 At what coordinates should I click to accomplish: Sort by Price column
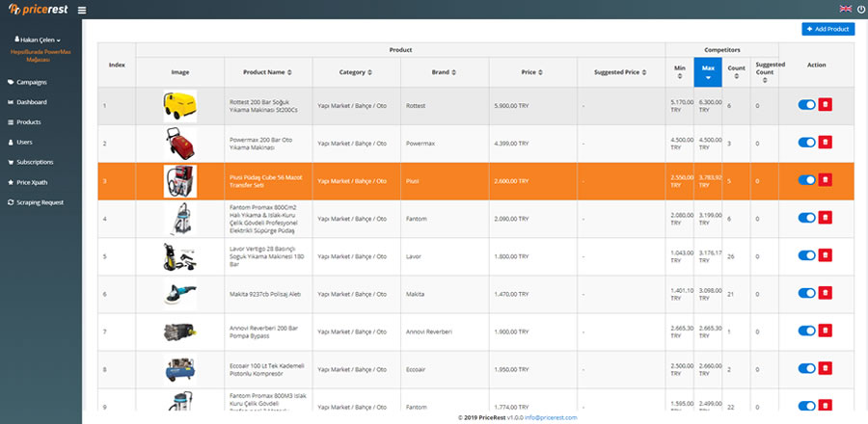532,72
